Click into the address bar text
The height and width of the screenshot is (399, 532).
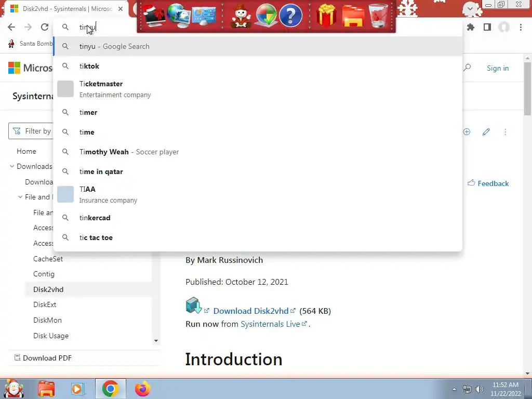[87, 27]
